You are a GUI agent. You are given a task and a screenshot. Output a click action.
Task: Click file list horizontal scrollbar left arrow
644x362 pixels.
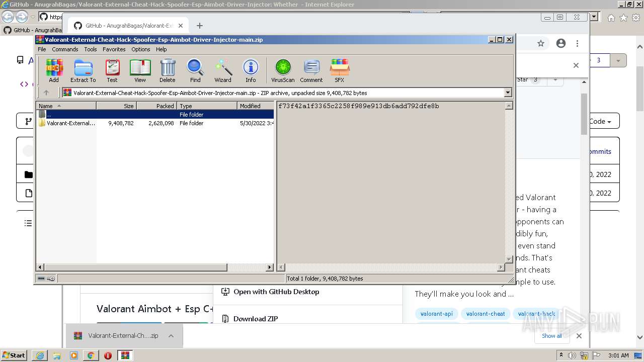[40, 267]
